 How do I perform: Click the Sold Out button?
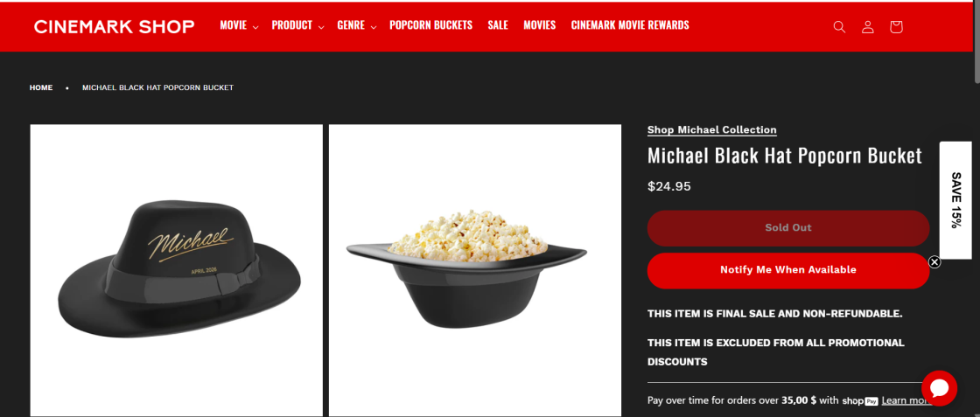[788, 228]
